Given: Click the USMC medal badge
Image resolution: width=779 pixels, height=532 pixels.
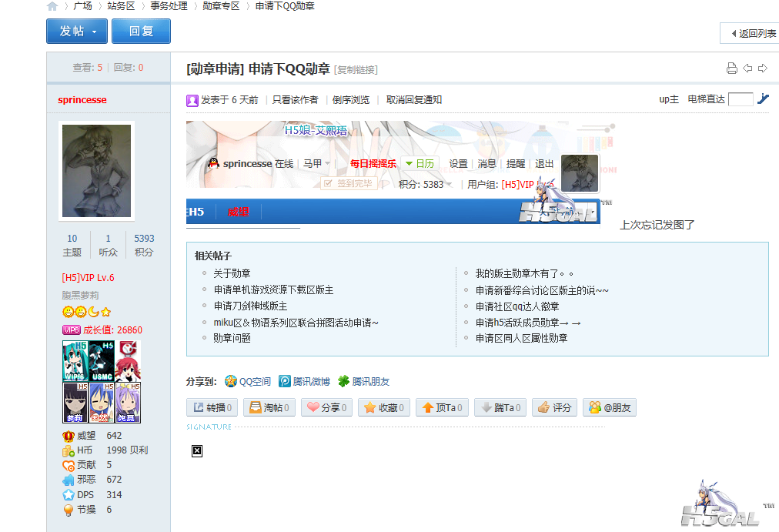Looking at the screenshot, I should coord(102,360).
